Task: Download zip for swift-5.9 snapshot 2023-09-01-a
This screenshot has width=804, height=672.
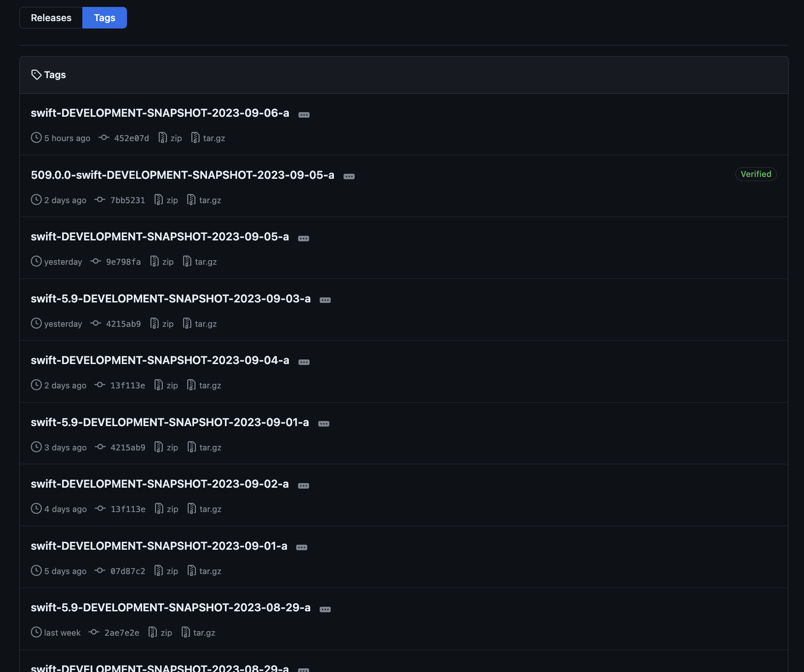Action: click(166, 447)
